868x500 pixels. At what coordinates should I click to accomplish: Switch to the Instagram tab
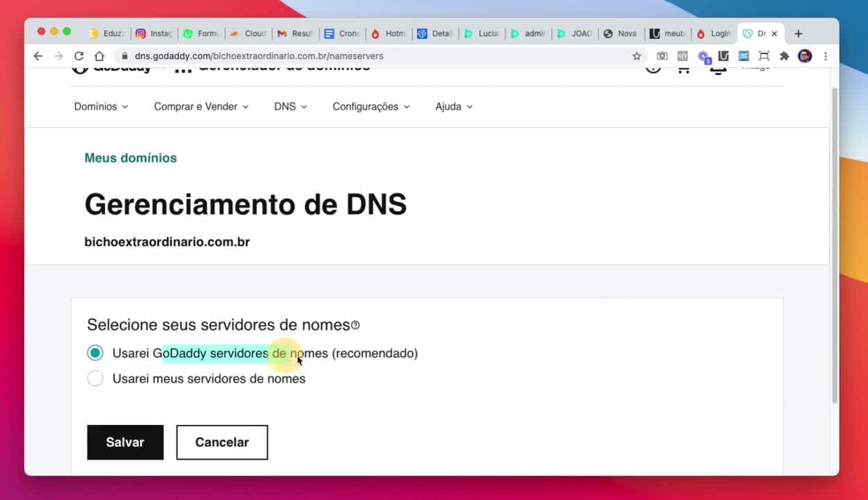click(154, 33)
